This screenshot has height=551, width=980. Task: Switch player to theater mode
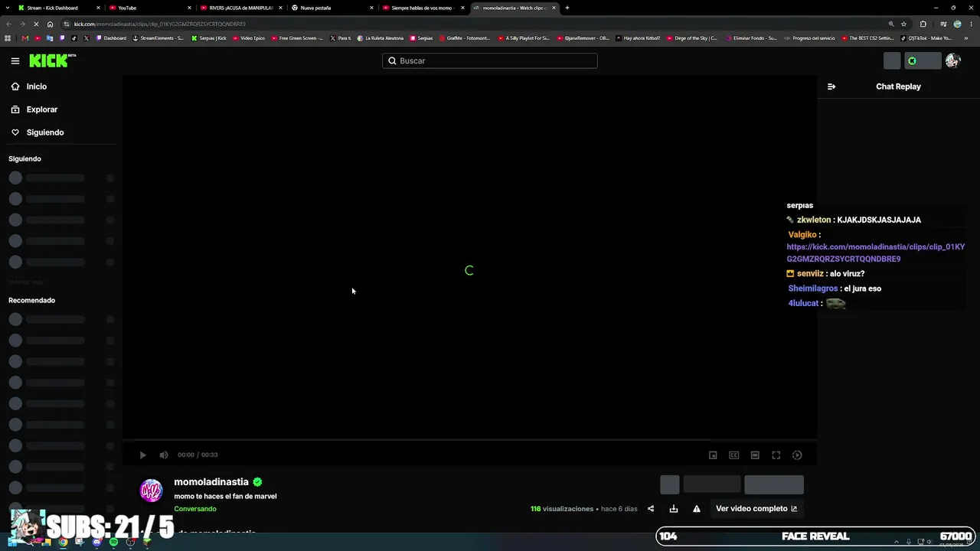pyautogui.click(x=755, y=455)
